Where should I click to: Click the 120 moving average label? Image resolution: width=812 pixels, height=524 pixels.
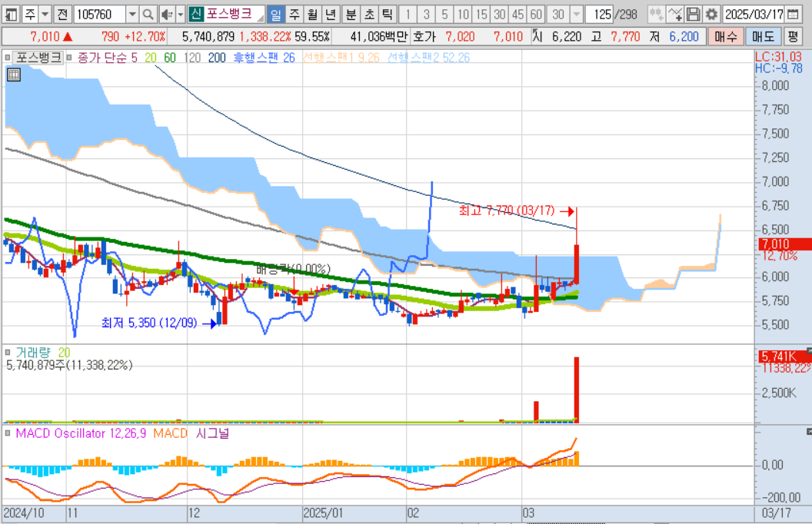(x=192, y=58)
